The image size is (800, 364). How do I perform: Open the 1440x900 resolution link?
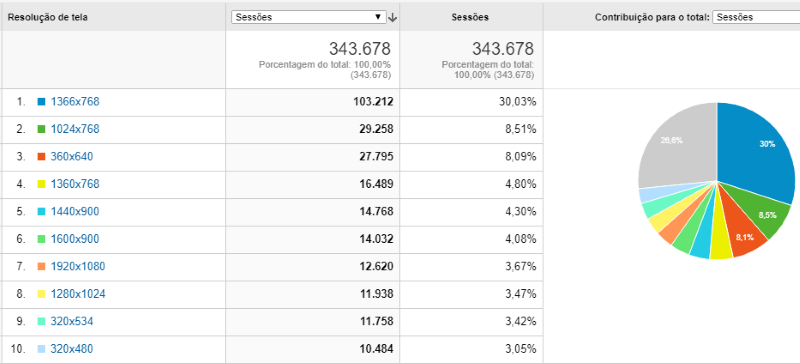[x=75, y=211]
